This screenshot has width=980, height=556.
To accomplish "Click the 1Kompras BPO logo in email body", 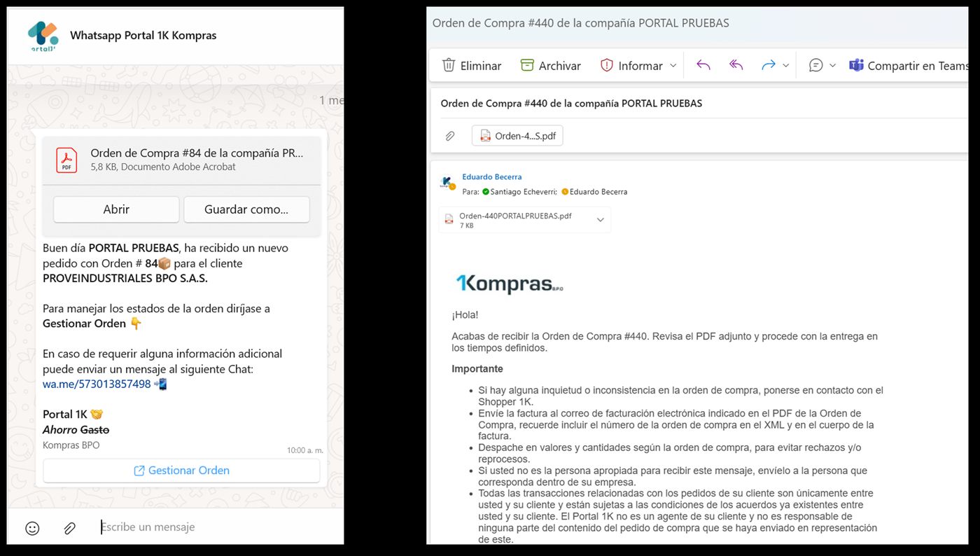I will 510,283.
